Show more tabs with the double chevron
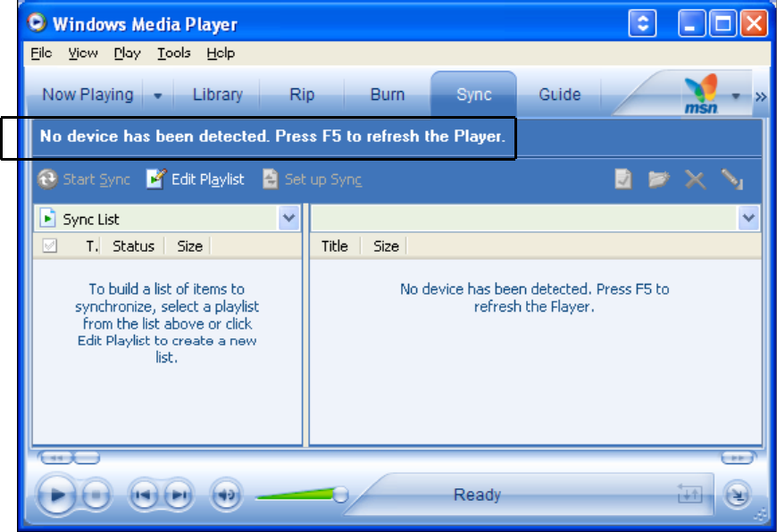This screenshot has height=532, width=777. (x=761, y=96)
